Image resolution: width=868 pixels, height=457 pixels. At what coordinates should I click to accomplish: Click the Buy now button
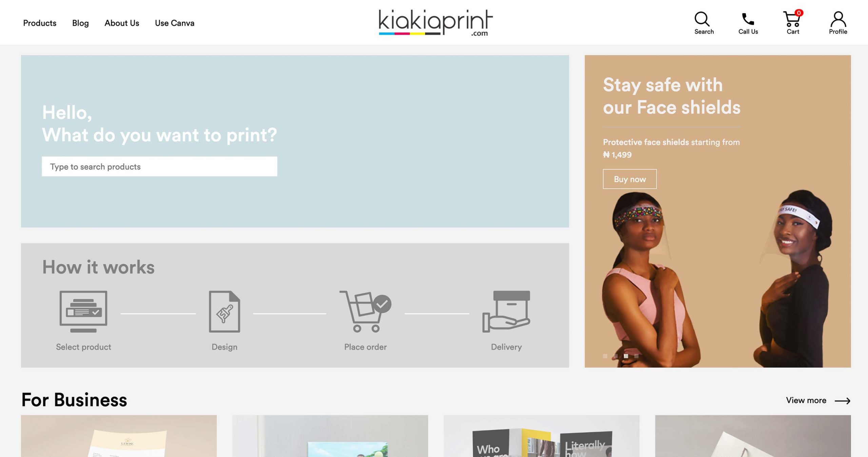630,179
